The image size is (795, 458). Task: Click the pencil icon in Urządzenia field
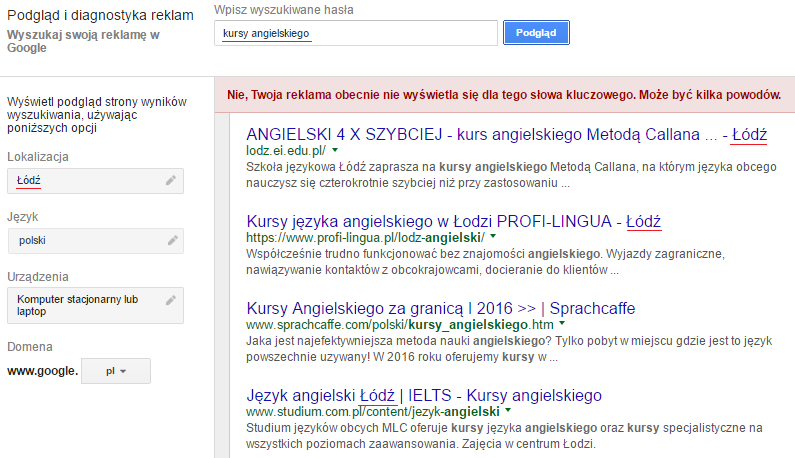point(172,300)
